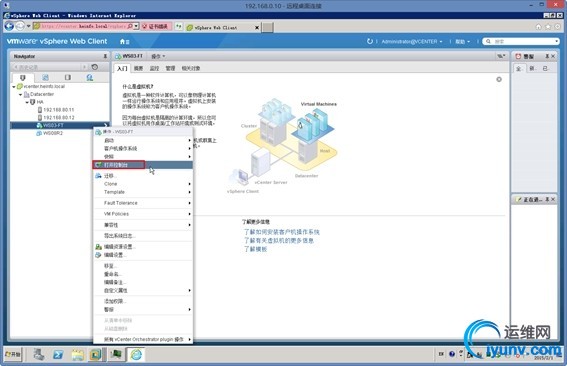Click the certificate error badge
The height and width of the screenshot is (366, 567).
155,27
